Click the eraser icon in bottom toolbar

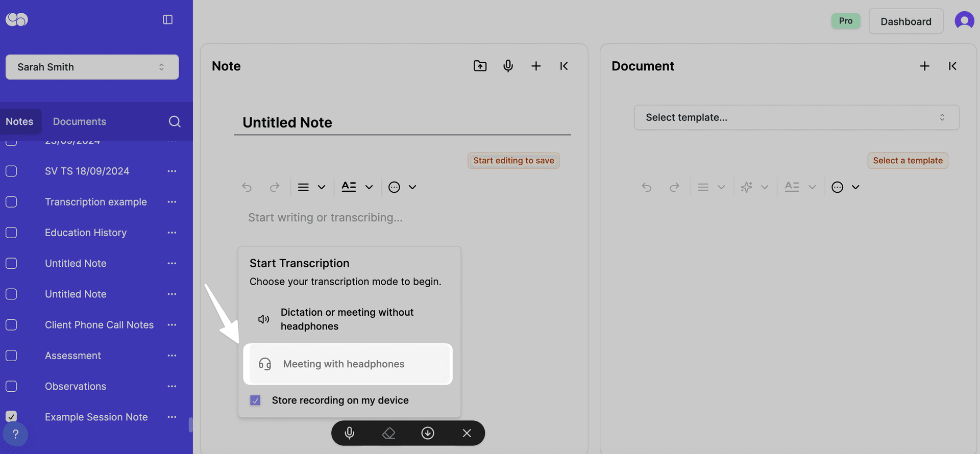[389, 433]
